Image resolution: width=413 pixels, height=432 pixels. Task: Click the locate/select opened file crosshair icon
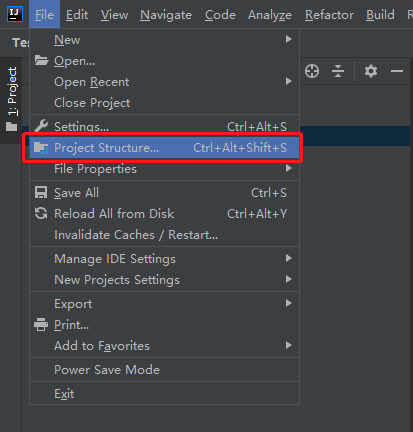click(312, 71)
